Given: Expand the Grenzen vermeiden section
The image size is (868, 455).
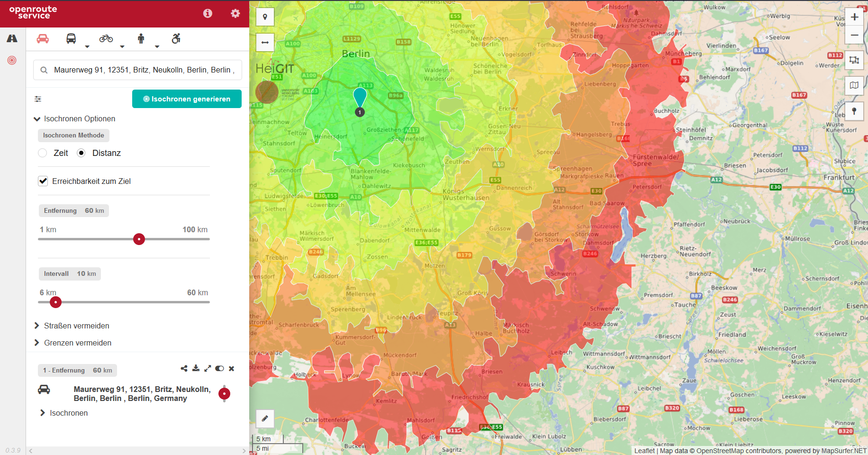Looking at the screenshot, I should 37,343.
